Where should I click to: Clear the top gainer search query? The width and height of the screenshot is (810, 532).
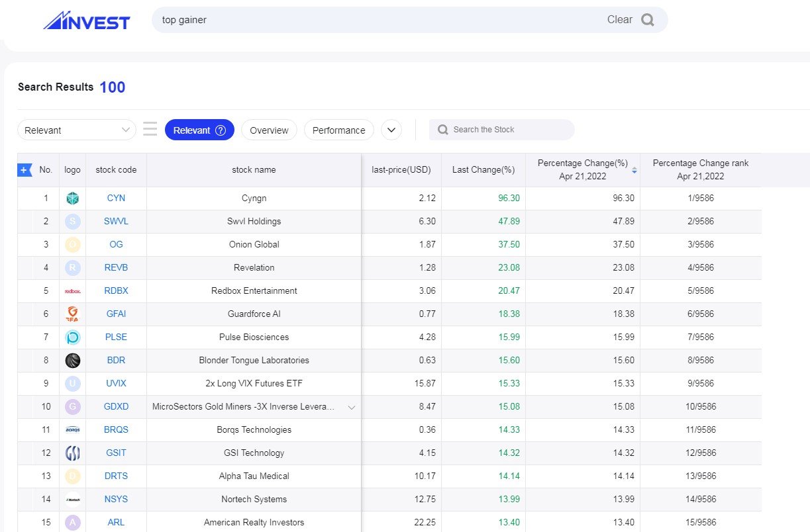click(x=619, y=20)
